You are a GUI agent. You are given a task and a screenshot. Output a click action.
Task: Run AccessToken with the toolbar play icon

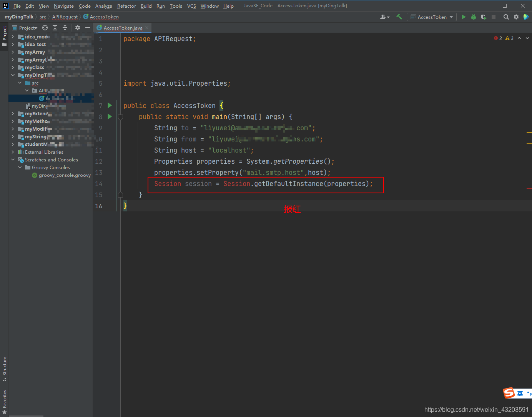(x=464, y=17)
